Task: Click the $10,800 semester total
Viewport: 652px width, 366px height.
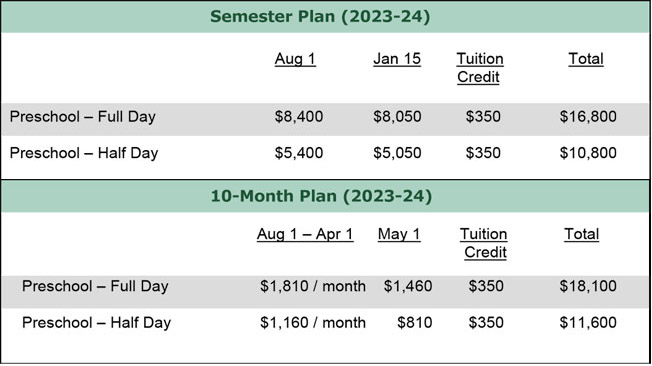Action: pos(588,153)
